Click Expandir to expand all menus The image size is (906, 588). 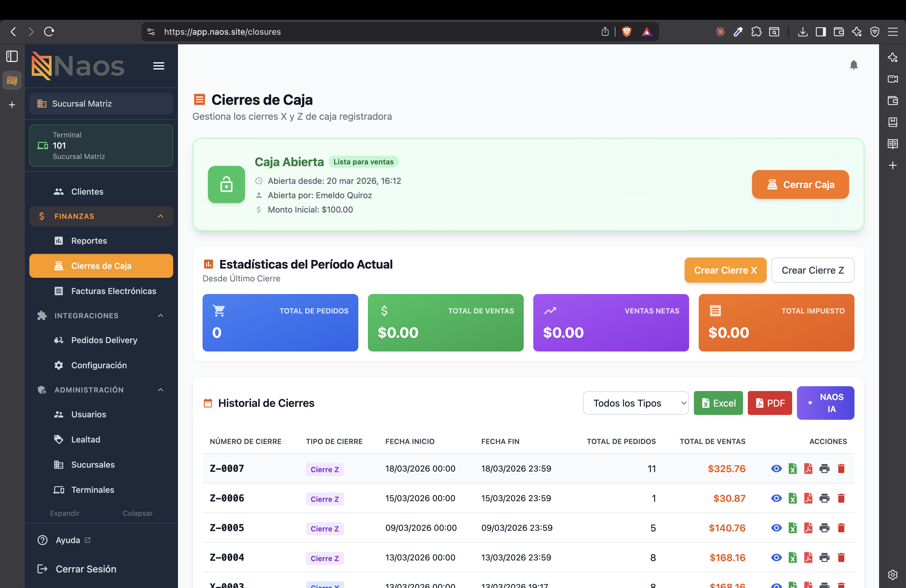pos(65,513)
